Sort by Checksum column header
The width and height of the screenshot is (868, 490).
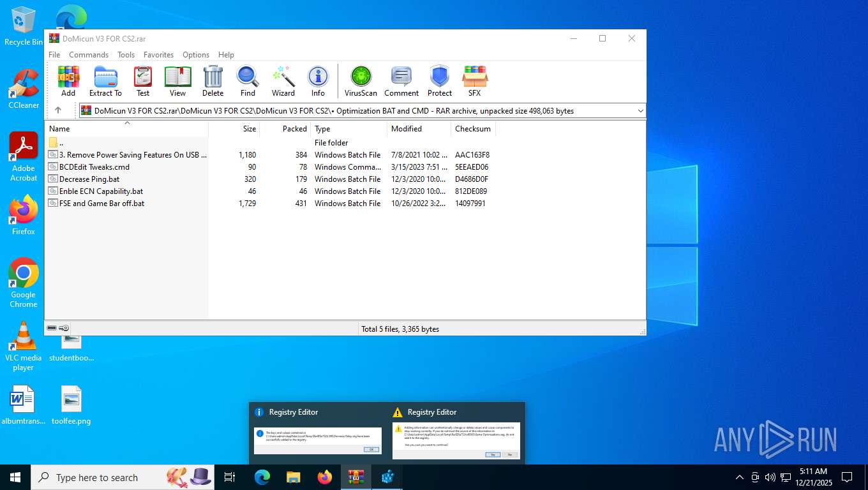473,128
